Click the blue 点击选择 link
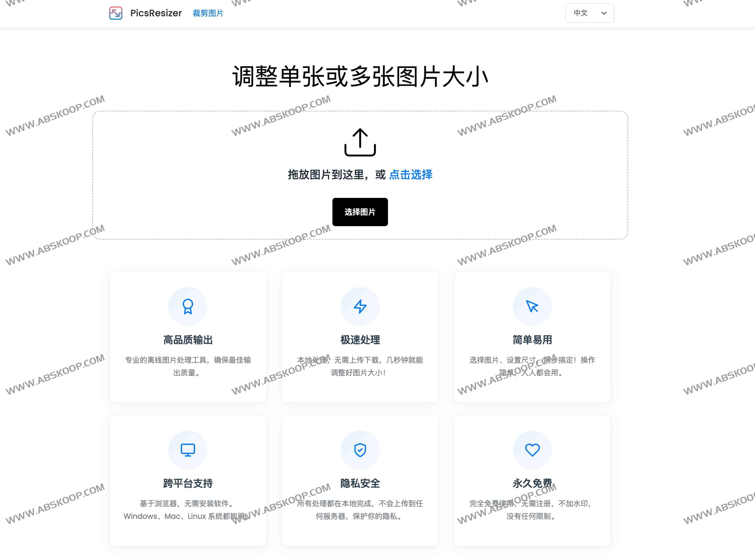 point(411,174)
